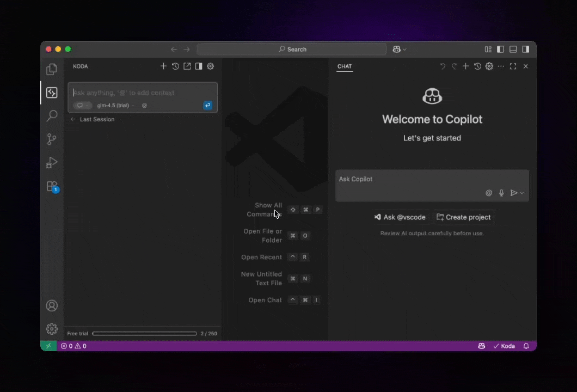Viewport: 577px width, 392px height.
Task: Open Extensions view with update badge
Action: click(x=52, y=186)
